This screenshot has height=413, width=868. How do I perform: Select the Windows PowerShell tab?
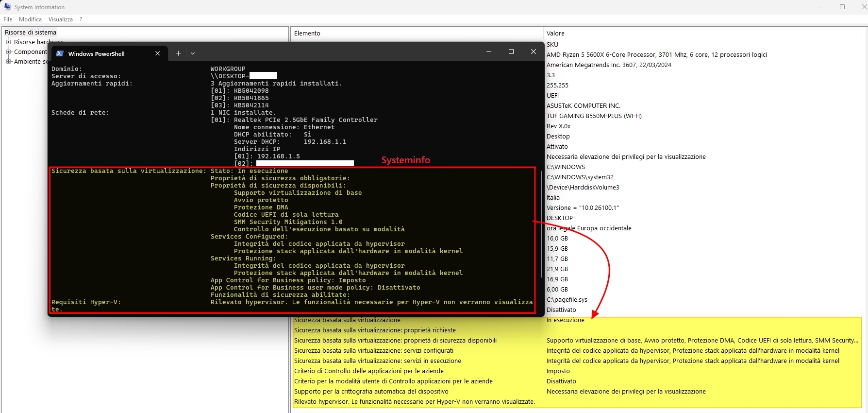point(110,53)
